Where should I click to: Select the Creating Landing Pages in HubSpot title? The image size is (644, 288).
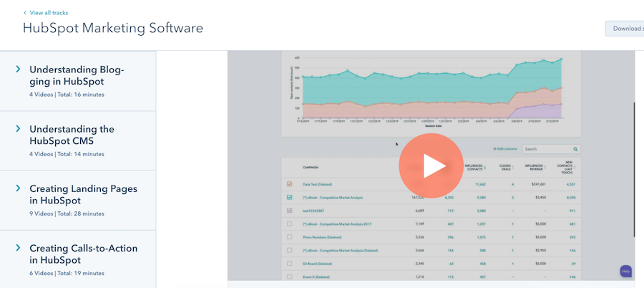[x=84, y=195]
